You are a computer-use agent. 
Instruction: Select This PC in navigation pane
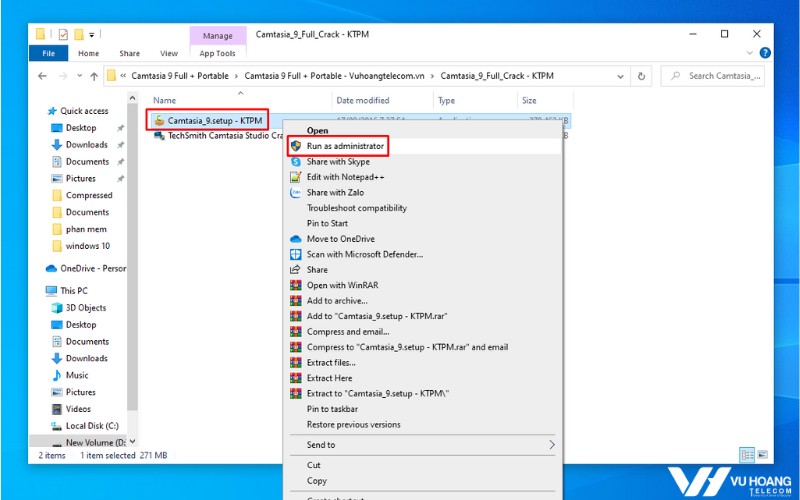[74, 291]
